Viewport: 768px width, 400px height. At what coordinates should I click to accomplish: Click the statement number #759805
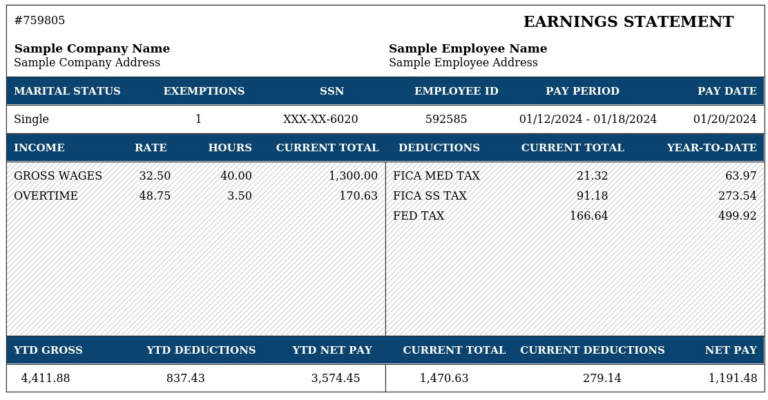pyautogui.click(x=39, y=20)
